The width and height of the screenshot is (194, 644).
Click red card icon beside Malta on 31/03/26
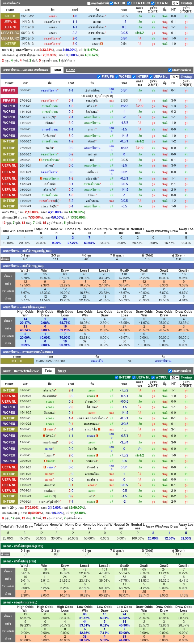[97, 396]
